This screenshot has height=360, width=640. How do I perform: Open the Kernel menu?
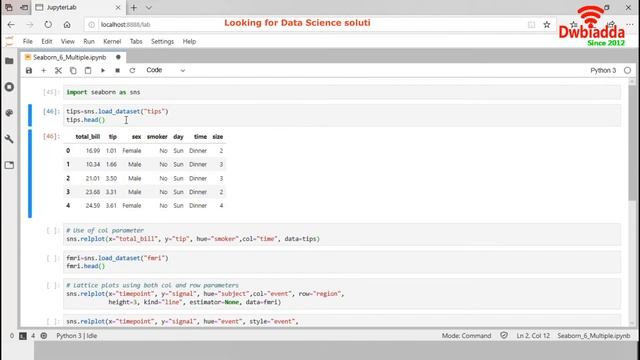pyautogui.click(x=112, y=42)
